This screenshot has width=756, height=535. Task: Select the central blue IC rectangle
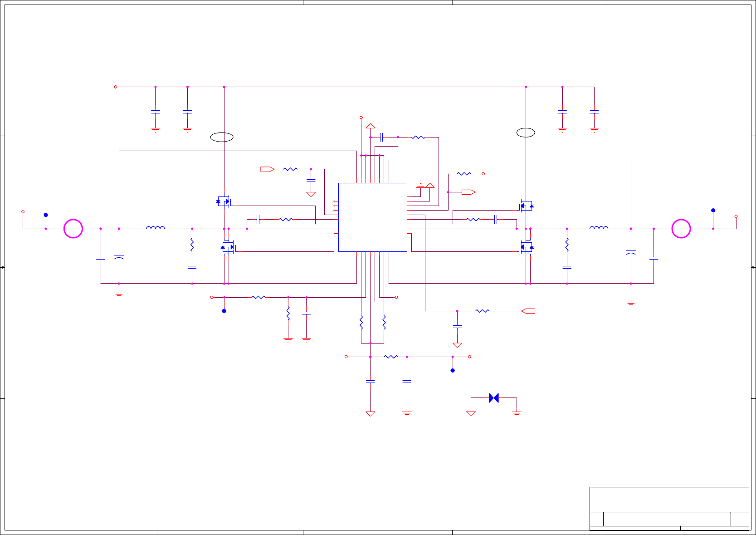tap(372, 217)
